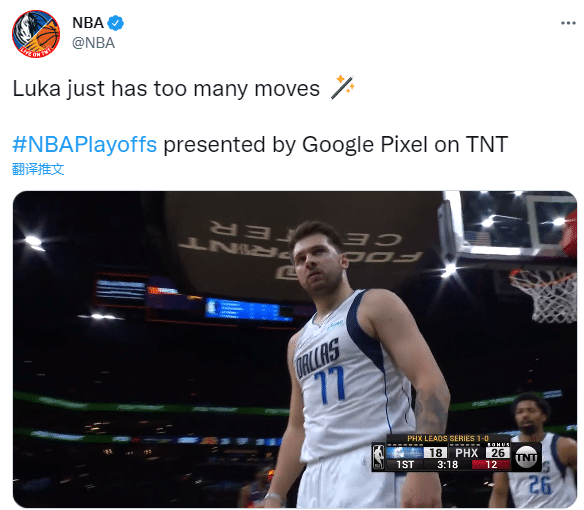Click the Dallas score of 18
The height and width of the screenshot is (510, 584).
435,453
